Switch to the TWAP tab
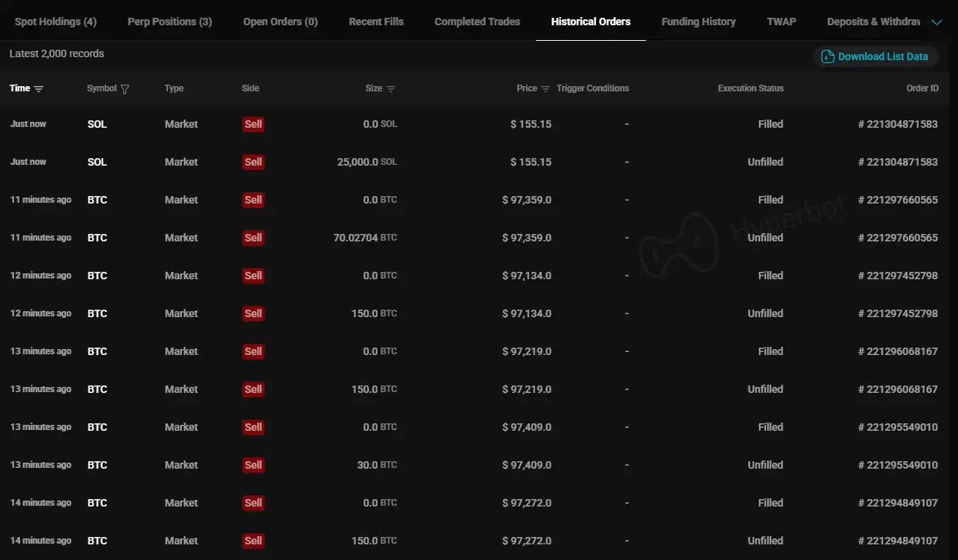 pyautogui.click(x=781, y=22)
